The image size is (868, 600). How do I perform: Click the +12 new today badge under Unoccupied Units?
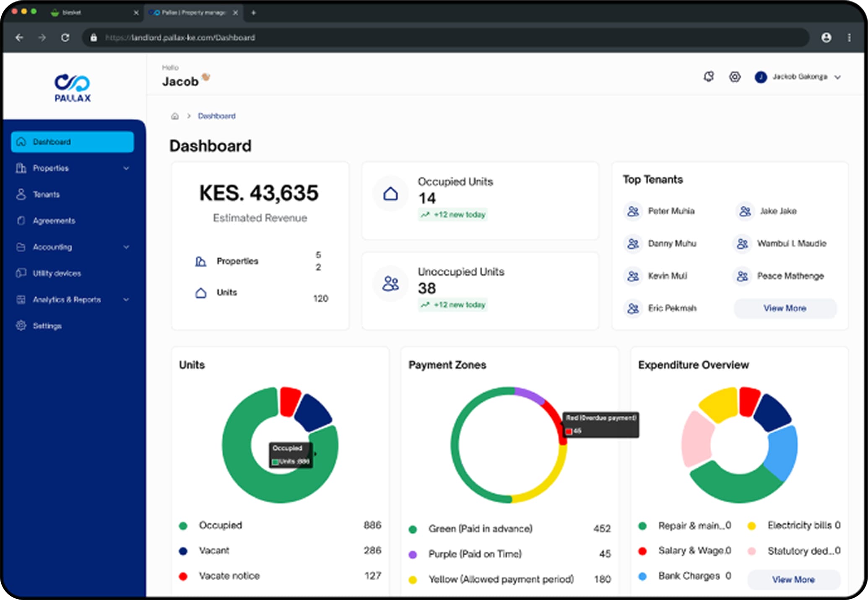coord(453,305)
